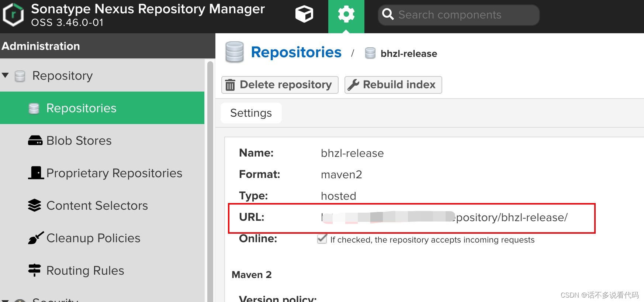Click the large Repositories header database icon
This screenshot has height=302, width=644.
[x=235, y=52]
